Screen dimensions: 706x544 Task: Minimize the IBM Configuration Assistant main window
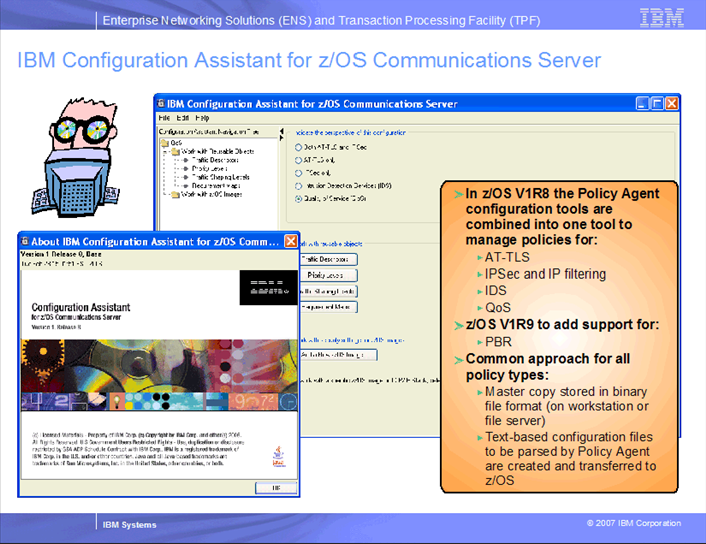[x=643, y=104]
